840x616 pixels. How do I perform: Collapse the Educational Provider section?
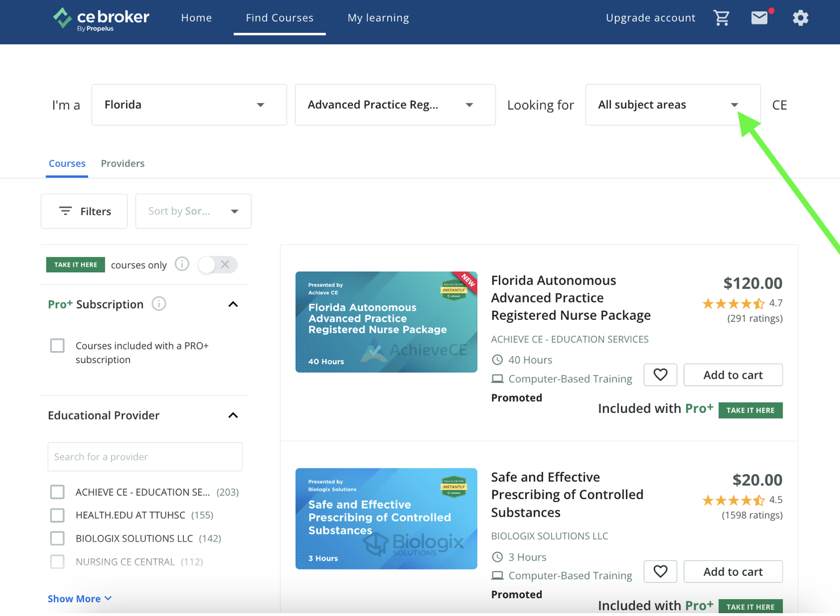[233, 415]
